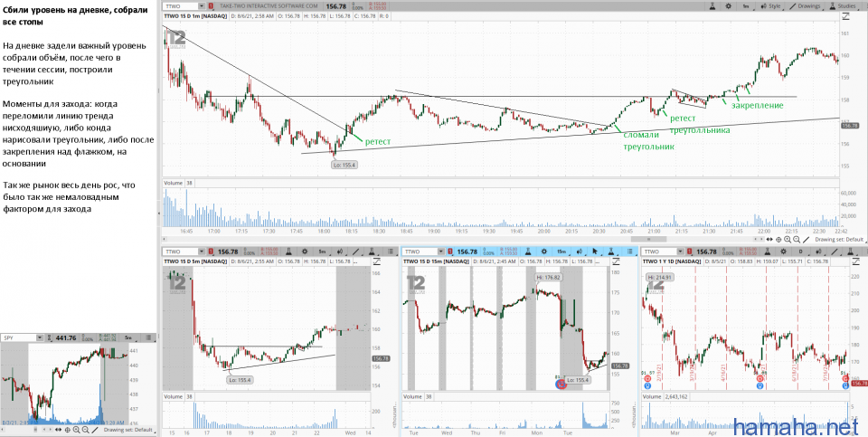Click studies flask icon in 5m chart toolbar
868x437 pixels.
pyautogui.click(x=372, y=252)
